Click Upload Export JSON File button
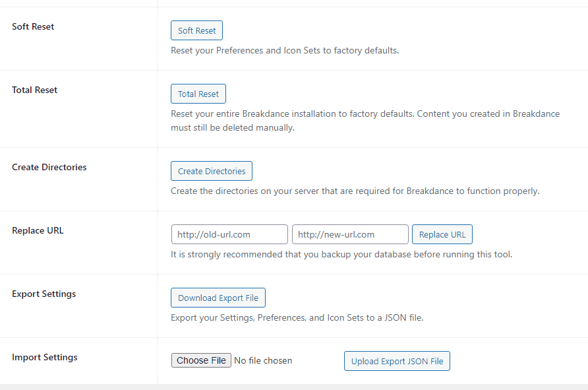The height and width of the screenshot is (390, 588). (x=397, y=361)
